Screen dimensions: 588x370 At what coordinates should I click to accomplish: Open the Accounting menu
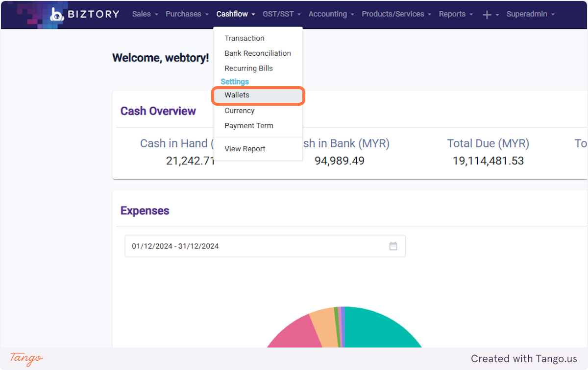click(x=331, y=14)
